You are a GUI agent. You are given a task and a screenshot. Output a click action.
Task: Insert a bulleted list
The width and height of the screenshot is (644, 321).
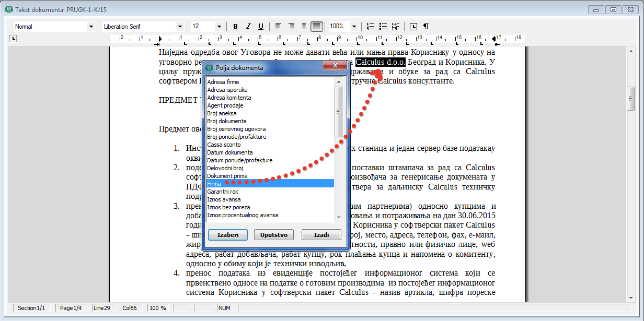coord(383,26)
